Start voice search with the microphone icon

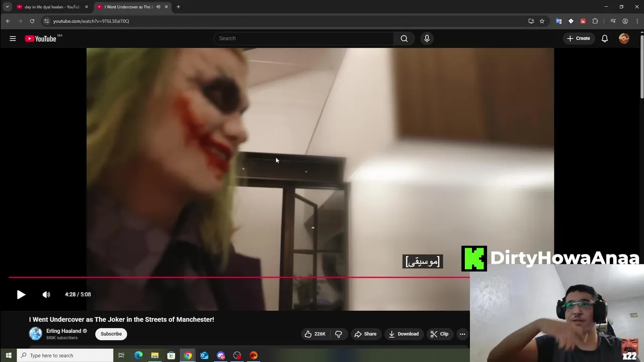tap(427, 38)
